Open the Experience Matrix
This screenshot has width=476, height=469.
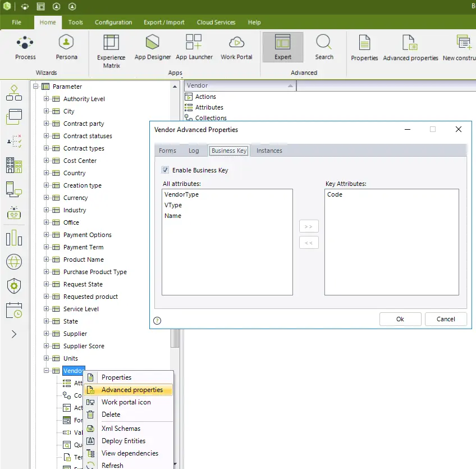[111, 51]
